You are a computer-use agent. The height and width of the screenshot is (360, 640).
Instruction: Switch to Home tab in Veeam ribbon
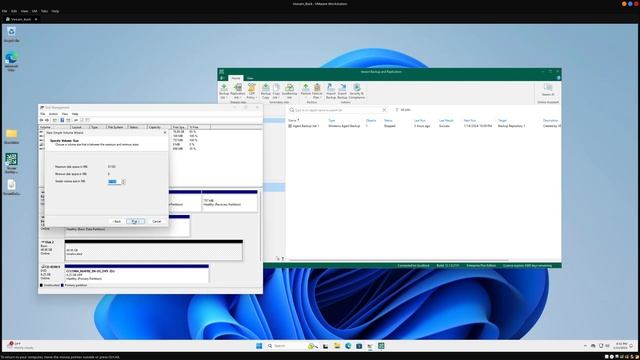click(x=236, y=78)
